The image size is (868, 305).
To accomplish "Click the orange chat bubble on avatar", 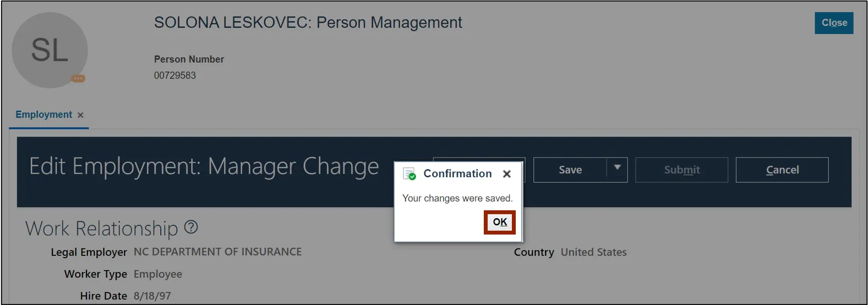I will pyautogui.click(x=78, y=79).
